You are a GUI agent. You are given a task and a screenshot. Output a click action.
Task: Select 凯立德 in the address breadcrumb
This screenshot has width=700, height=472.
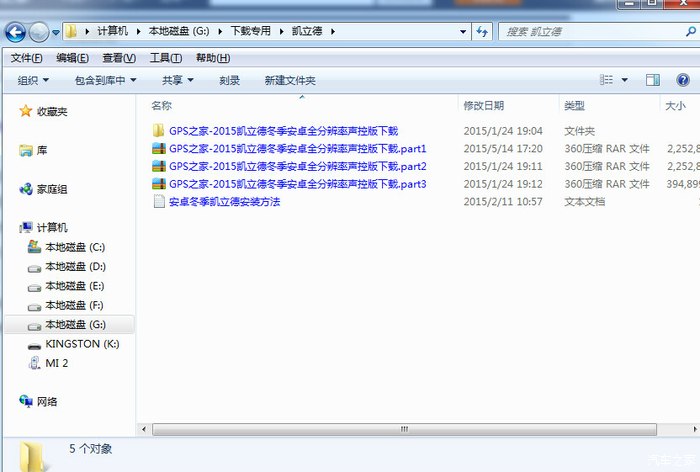(x=307, y=31)
